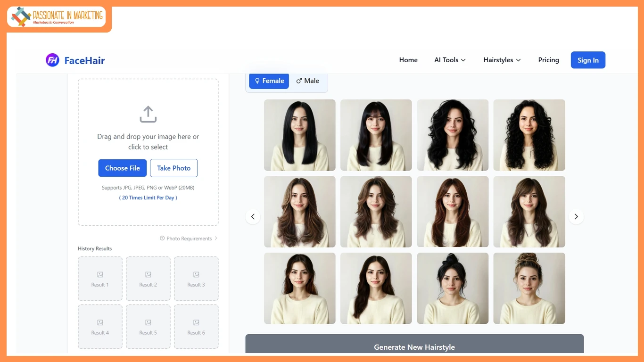The image size is (644, 362).
Task: Click the Result 1 placeholder image icon
Action: point(100,275)
